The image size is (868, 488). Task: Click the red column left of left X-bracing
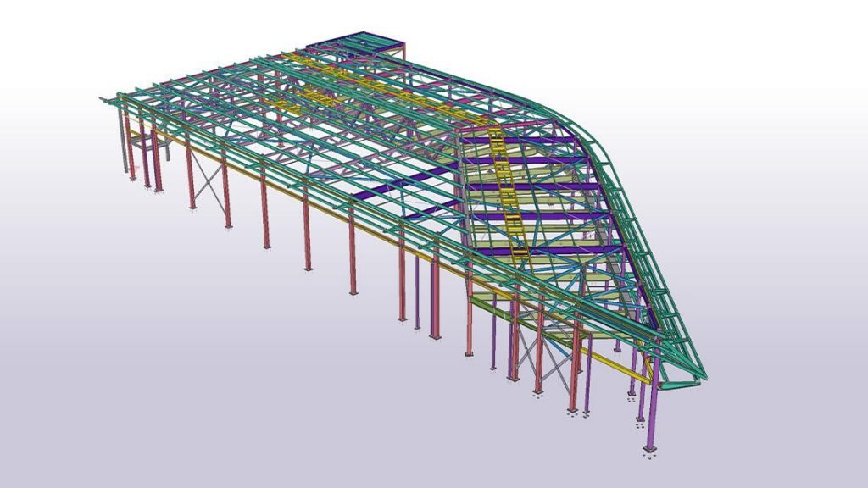190,178
